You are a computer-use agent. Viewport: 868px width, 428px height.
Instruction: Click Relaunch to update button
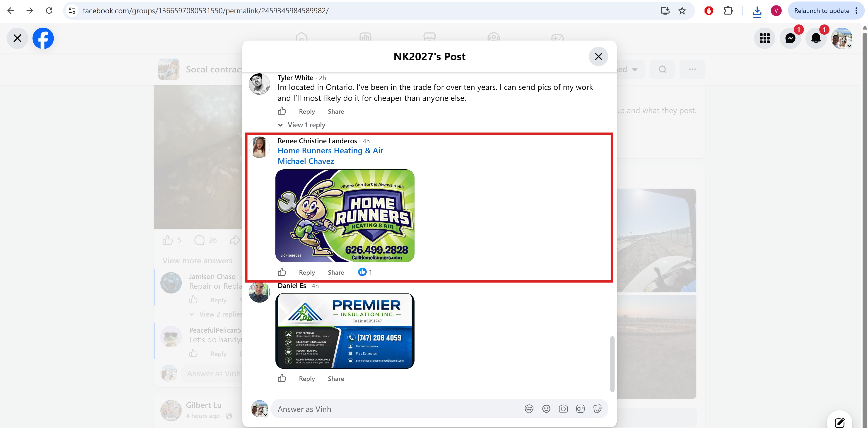[x=822, y=11]
